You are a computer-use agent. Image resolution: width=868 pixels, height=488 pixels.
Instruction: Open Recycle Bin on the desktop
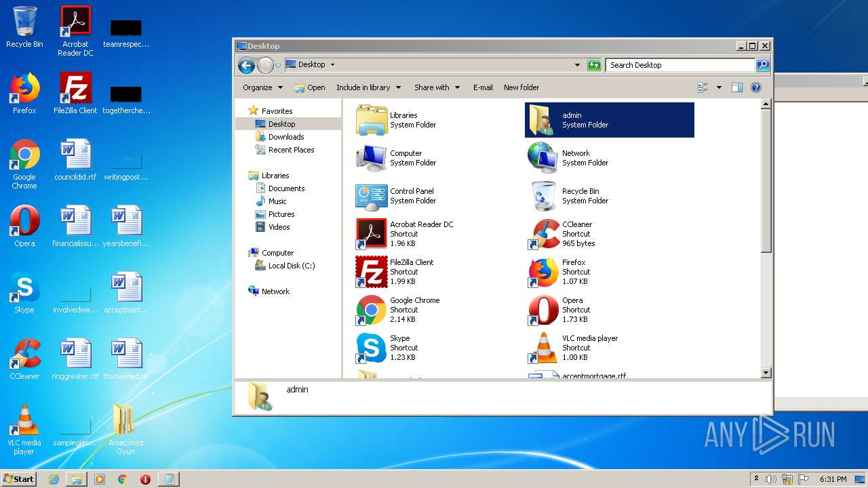click(x=24, y=27)
